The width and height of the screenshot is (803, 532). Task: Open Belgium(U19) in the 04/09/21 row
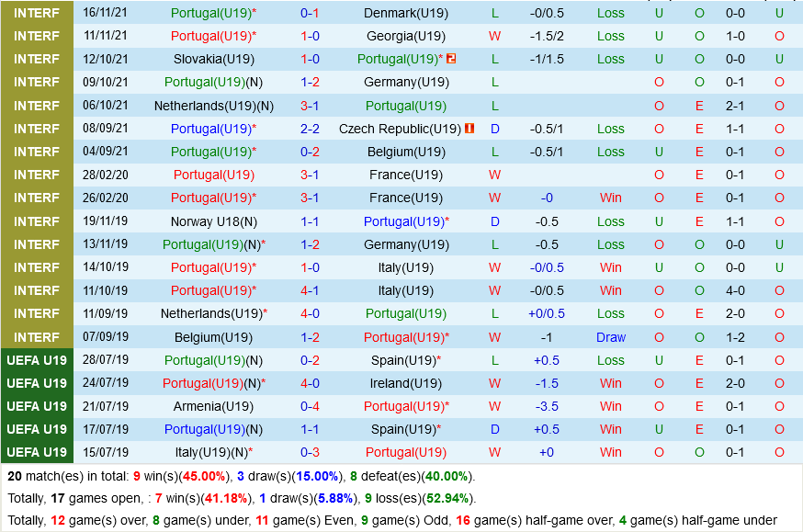click(406, 153)
